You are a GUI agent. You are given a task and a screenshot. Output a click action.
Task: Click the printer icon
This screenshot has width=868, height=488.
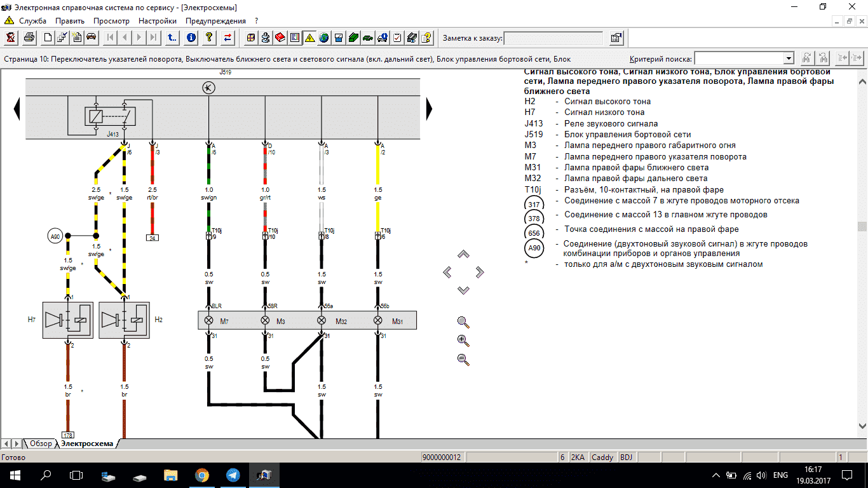click(x=29, y=37)
